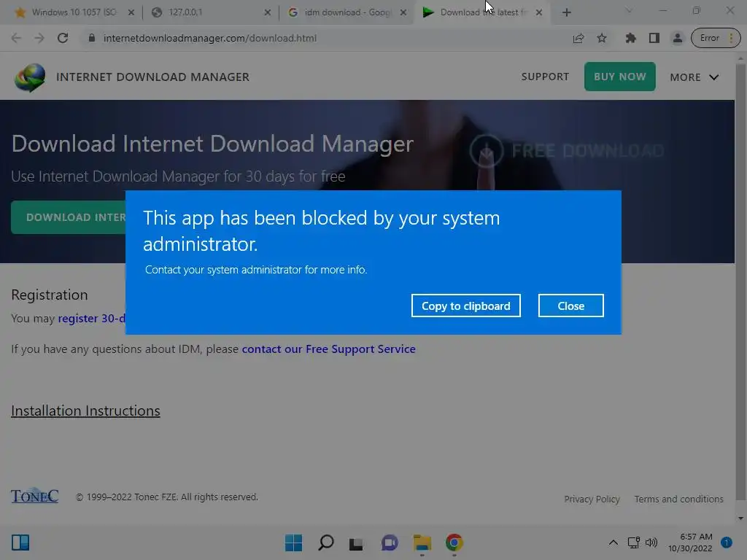Screen dimensions: 747x560
Task: Click the Error menu button in Chrome
Action: [716, 38]
